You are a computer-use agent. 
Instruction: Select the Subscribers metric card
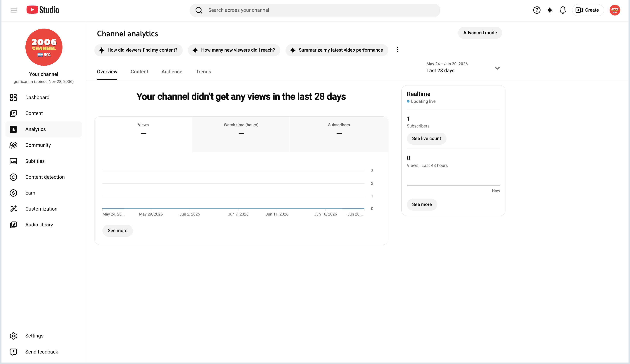(x=339, y=134)
